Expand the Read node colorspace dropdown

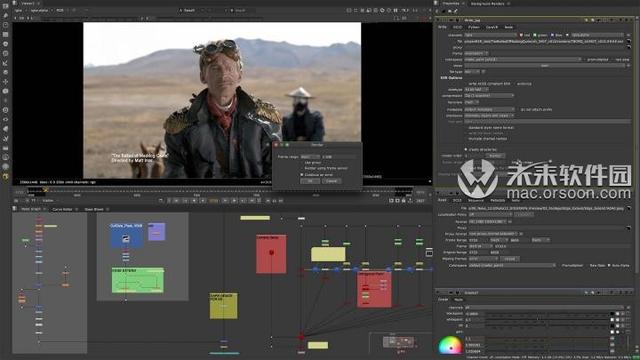512,265
